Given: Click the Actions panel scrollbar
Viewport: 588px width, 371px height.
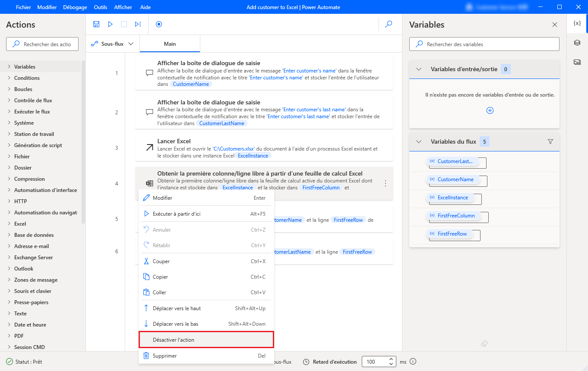Looking at the screenshot, I should [83, 142].
